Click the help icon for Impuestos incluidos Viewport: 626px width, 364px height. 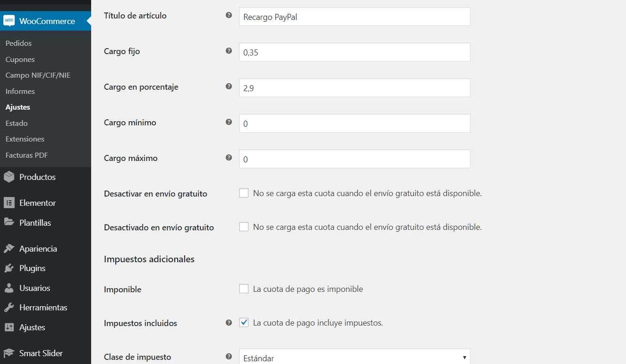pos(229,323)
